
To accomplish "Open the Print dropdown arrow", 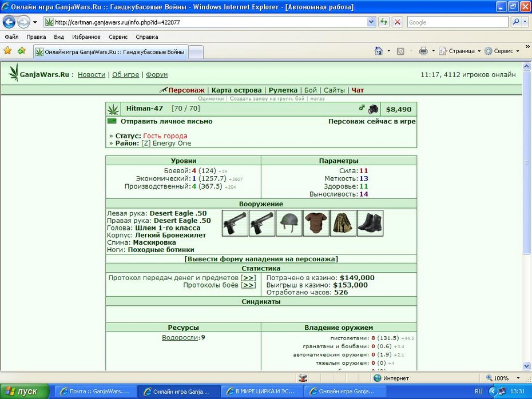I will (433, 51).
